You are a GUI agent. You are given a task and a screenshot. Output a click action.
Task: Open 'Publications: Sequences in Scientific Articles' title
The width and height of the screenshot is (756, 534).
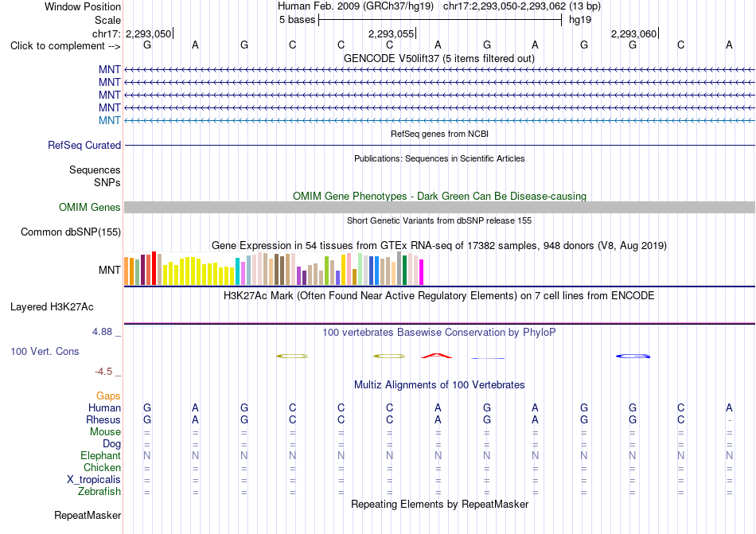pyautogui.click(x=439, y=158)
